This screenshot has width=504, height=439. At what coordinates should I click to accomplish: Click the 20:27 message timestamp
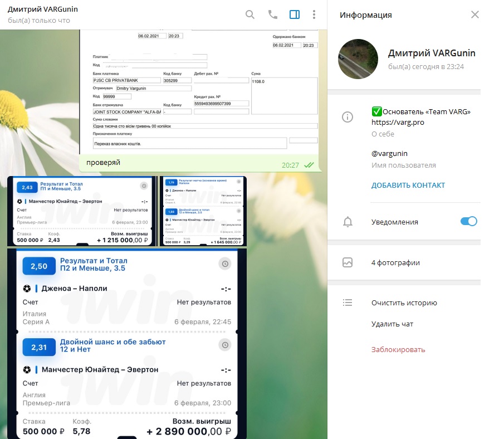(290, 165)
